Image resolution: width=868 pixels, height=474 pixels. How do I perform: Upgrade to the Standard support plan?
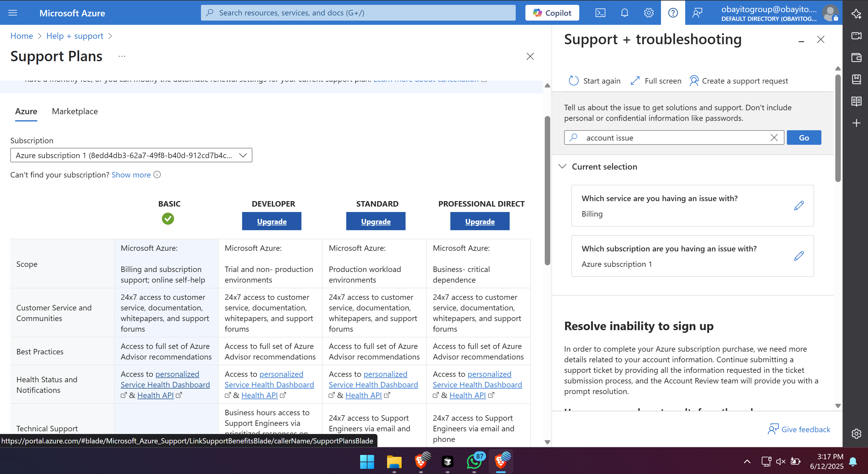[375, 221]
